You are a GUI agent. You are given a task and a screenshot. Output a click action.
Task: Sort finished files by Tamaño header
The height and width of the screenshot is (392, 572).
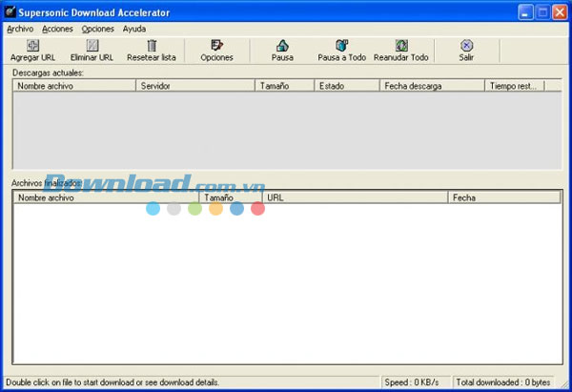[231, 197]
